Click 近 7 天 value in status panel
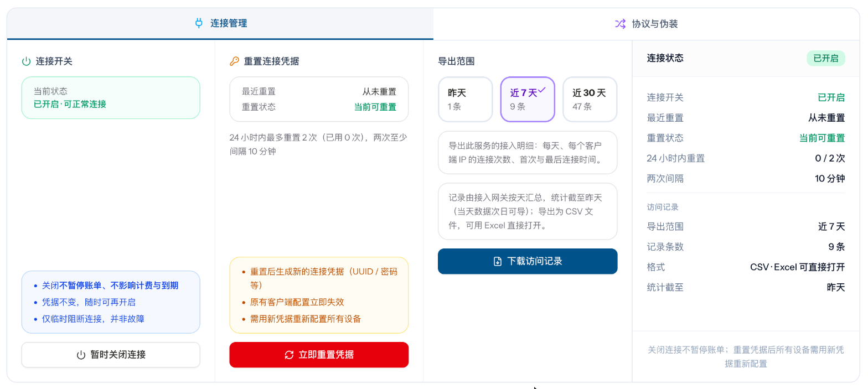 (x=831, y=227)
